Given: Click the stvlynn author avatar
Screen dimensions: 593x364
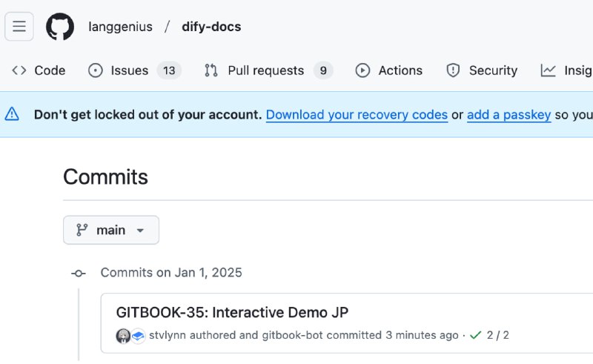Looking at the screenshot, I should (x=123, y=336).
